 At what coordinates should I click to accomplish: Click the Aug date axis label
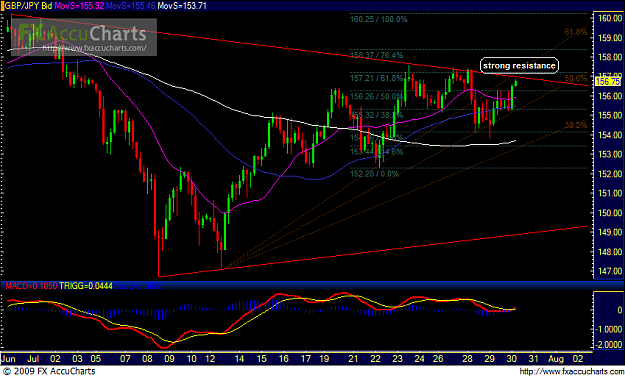(556, 359)
